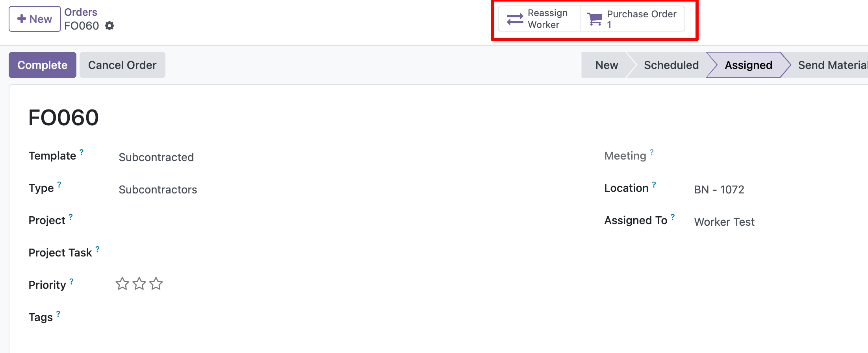Click the Reassign Worker arrows icon
The width and height of the screenshot is (868, 353).
515,19
